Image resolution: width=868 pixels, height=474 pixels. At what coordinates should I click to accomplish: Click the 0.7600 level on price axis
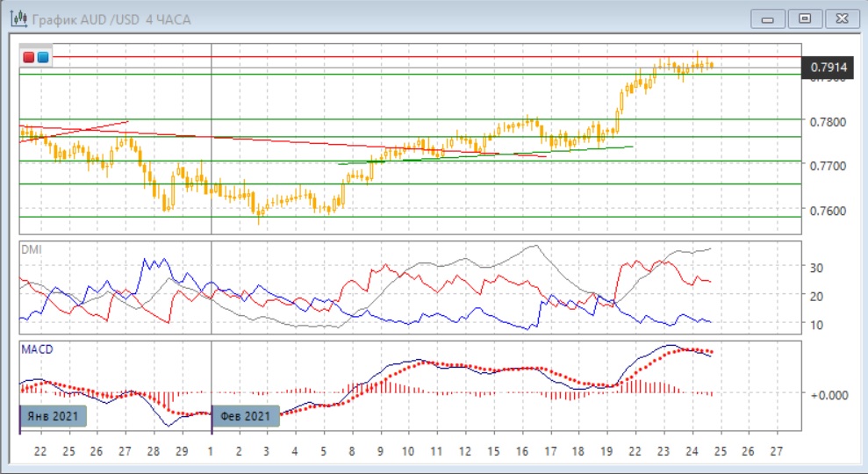click(829, 211)
